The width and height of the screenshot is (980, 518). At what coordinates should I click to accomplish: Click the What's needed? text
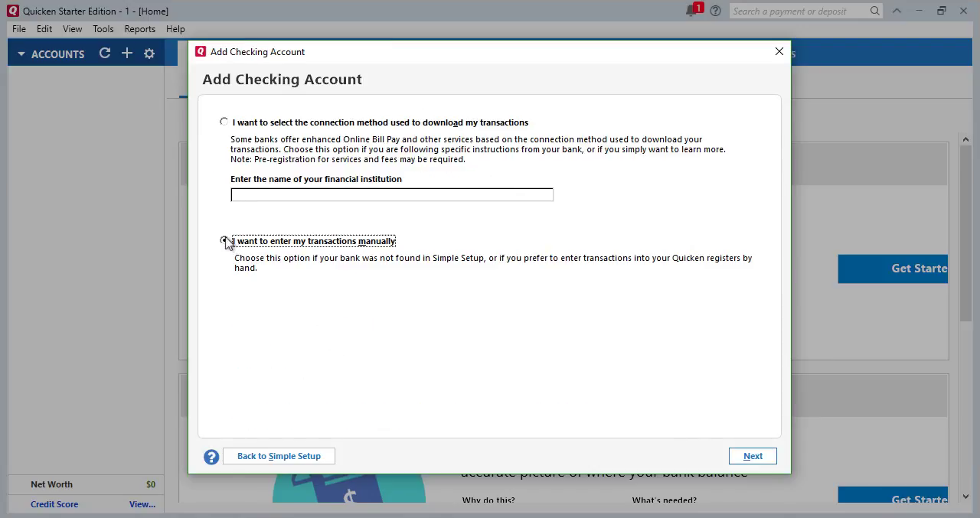coord(665,500)
